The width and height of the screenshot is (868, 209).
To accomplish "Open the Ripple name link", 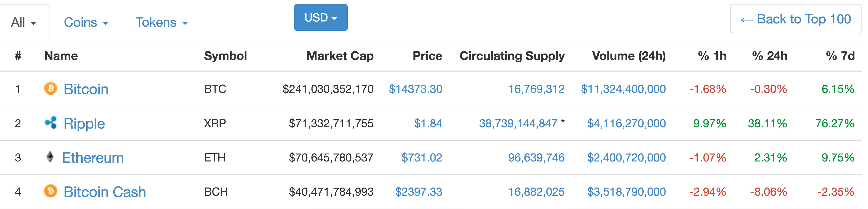I will tap(84, 123).
